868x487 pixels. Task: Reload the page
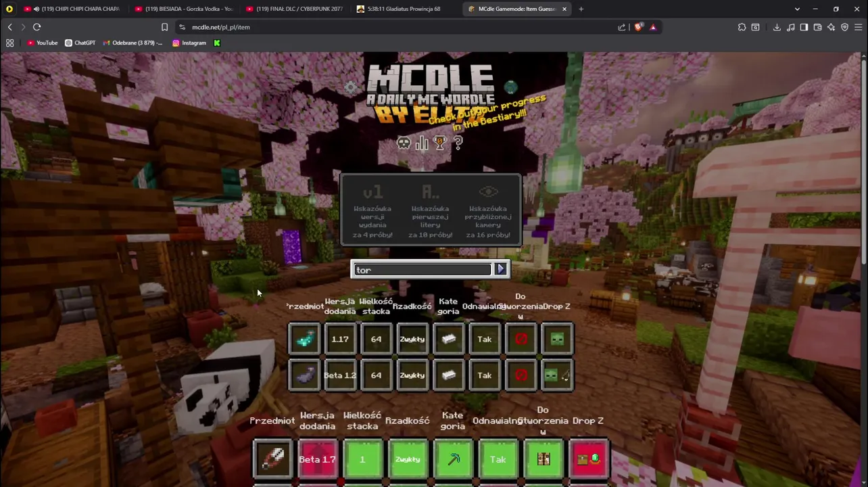coord(37,27)
